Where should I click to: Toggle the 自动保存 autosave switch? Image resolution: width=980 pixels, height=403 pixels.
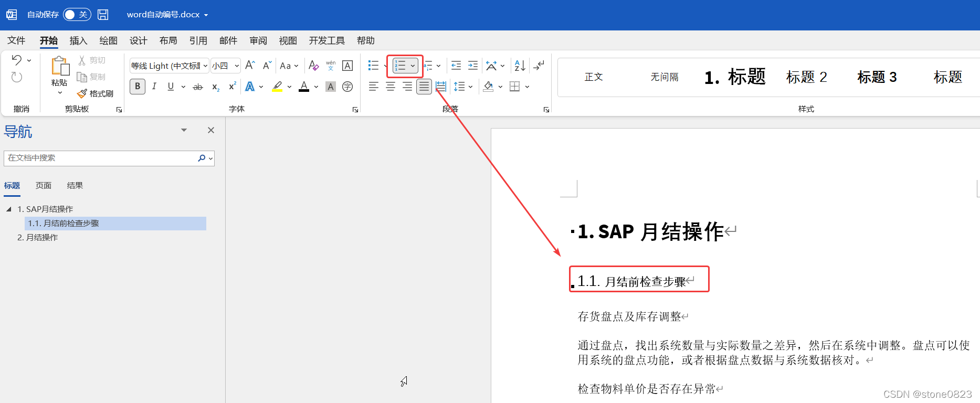(x=77, y=15)
